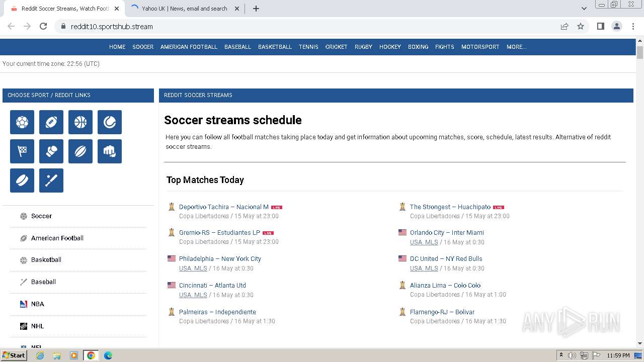Open the soccer ball sport tile
The image size is (644, 362).
(22, 122)
